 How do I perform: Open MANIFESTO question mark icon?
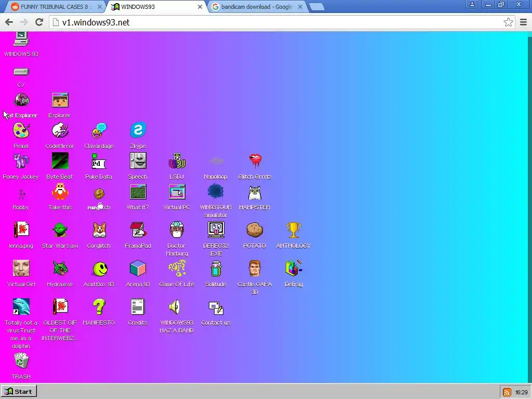99,307
